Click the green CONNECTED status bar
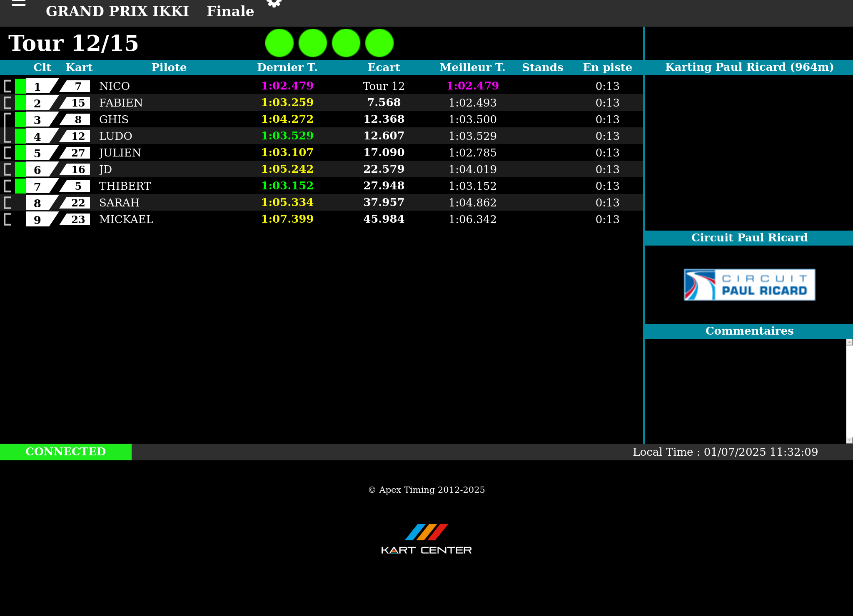This screenshot has height=616, width=853. (66, 452)
